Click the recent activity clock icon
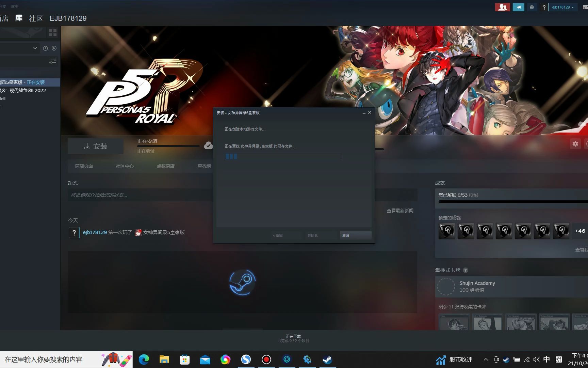 click(x=45, y=48)
